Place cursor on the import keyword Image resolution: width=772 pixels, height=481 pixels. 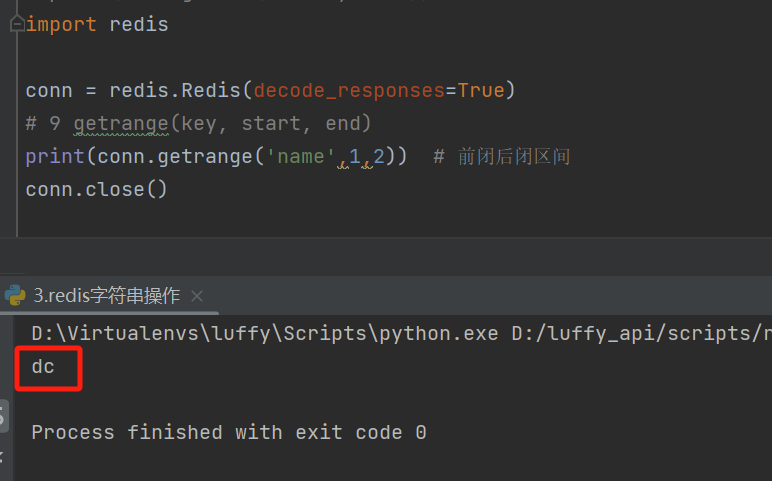pyautogui.click(x=62, y=25)
